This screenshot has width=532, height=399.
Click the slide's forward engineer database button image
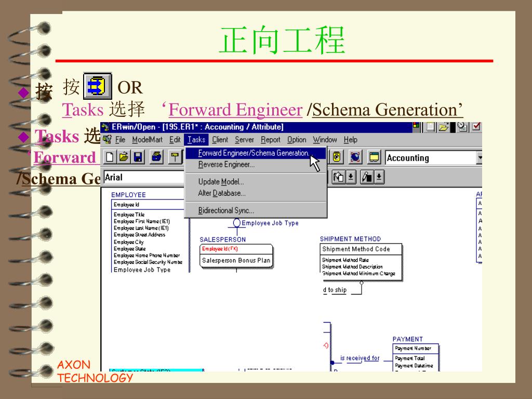click(98, 86)
